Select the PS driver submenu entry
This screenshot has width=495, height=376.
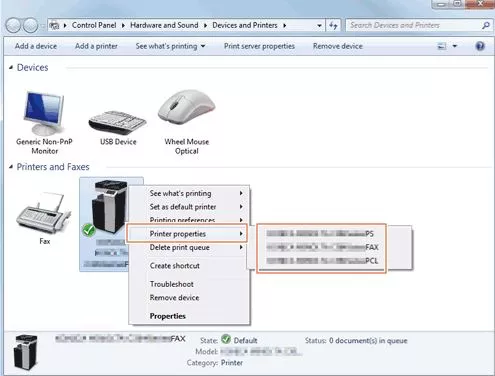click(x=321, y=234)
